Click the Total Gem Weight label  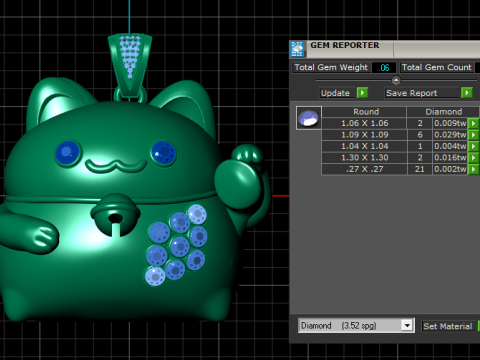click(331, 67)
